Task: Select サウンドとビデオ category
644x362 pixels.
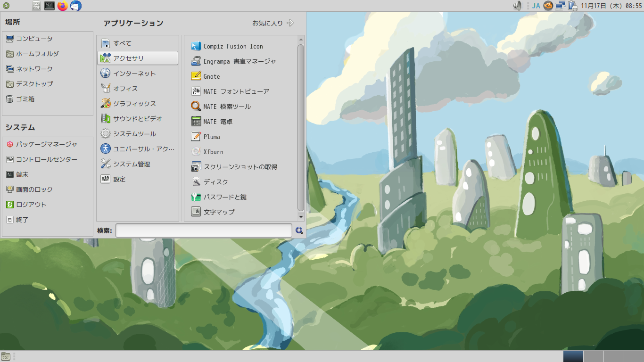Action: pyautogui.click(x=138, y=119)
